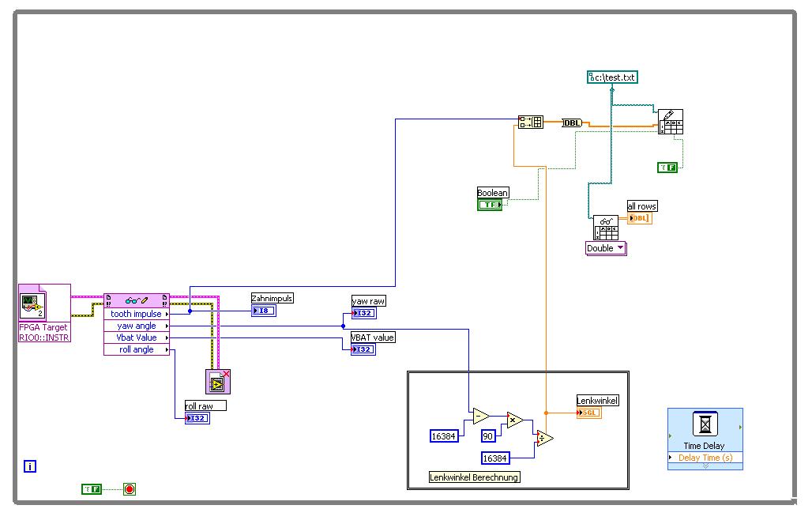
Task: Select the roll raw I32 indicator terminal
Action: (197, 418)
